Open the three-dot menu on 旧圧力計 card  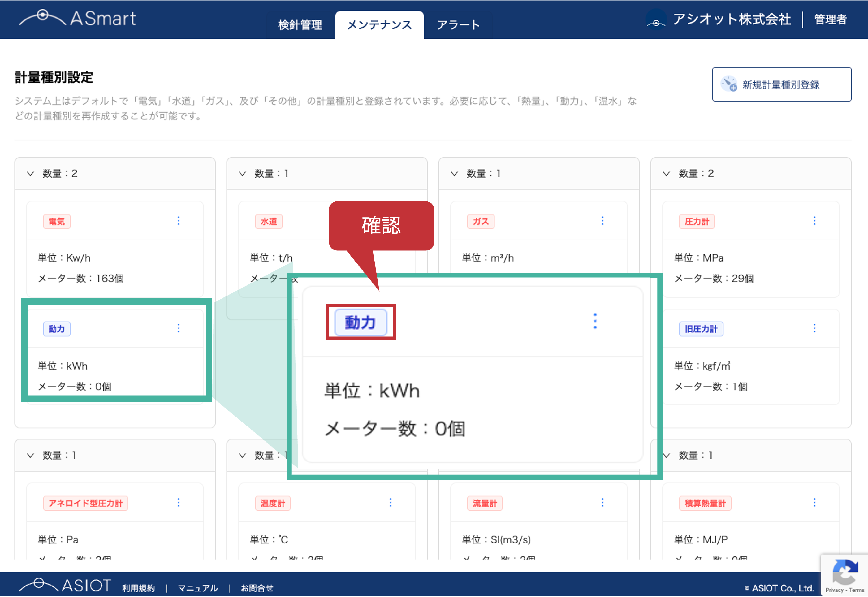tap(814, 328)
